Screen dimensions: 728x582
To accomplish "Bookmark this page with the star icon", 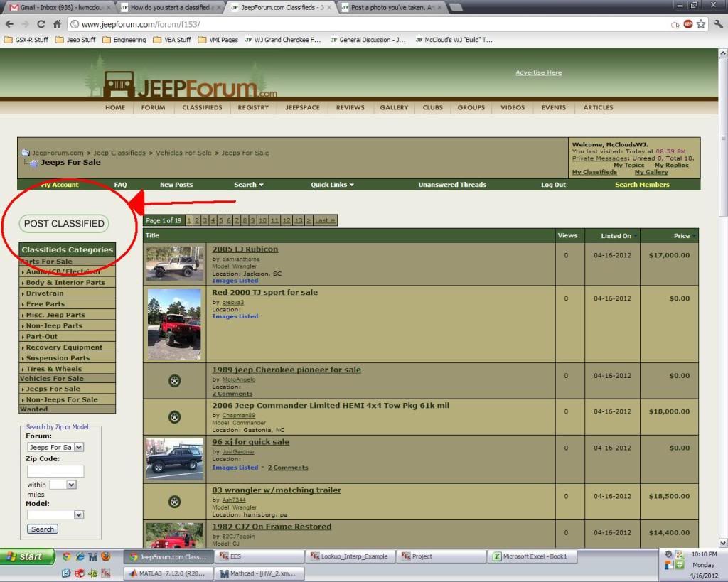I will click(x=701, y=24).
